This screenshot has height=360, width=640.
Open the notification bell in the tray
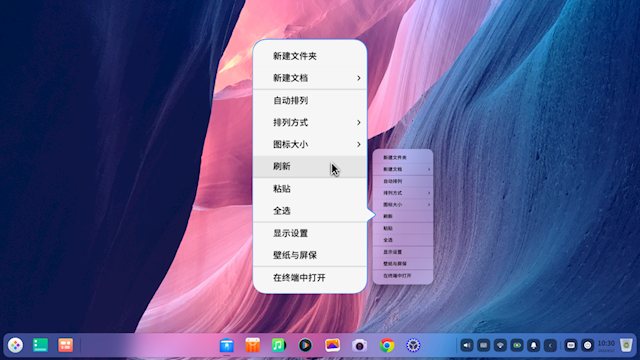pos(533,345)
